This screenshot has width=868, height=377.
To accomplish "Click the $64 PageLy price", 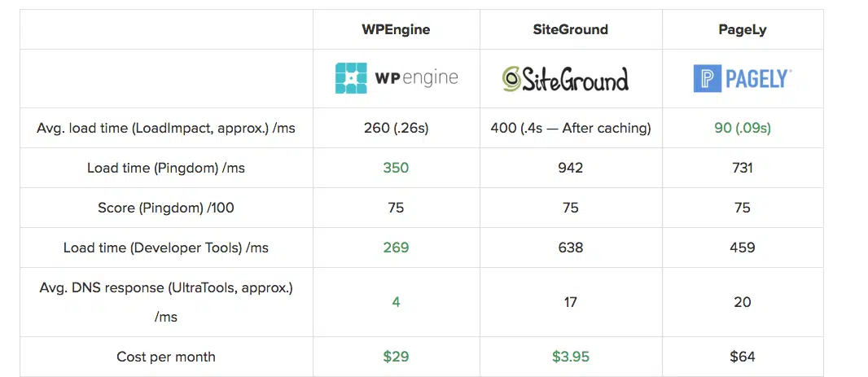I will point(742,357).
